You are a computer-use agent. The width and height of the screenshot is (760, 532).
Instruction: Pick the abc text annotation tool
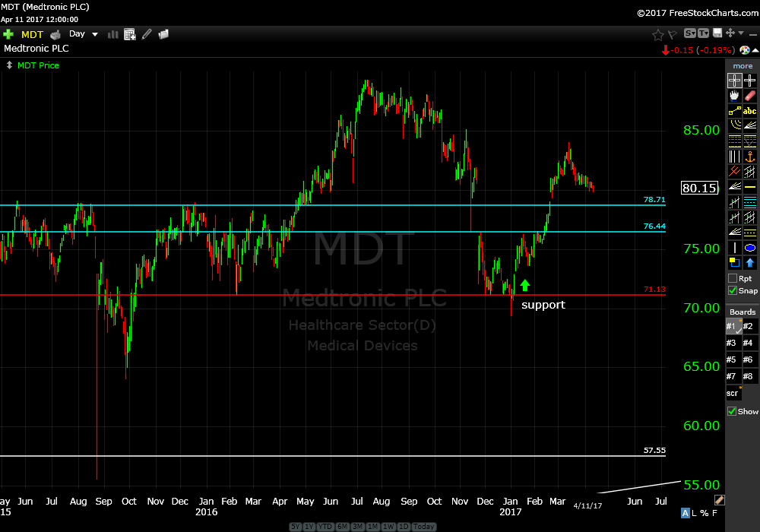click(750, 111)
